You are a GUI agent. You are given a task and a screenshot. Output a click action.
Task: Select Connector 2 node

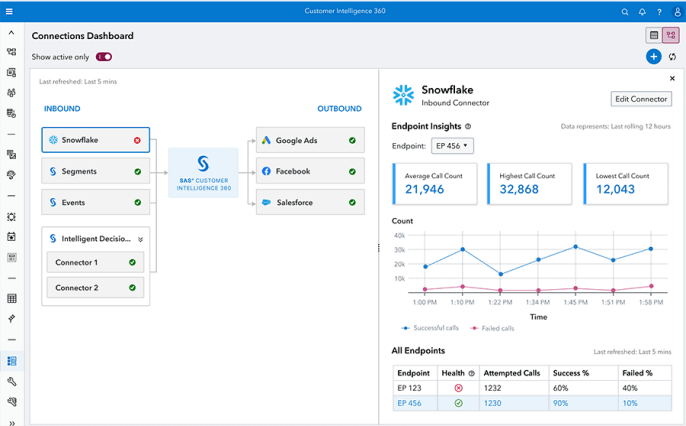[x=95, y=287]
